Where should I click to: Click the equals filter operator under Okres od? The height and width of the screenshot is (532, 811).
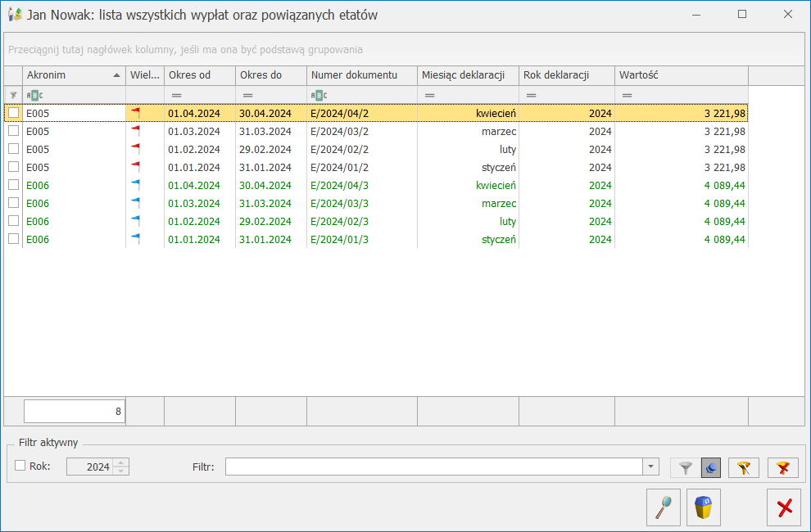click(177, 95)
